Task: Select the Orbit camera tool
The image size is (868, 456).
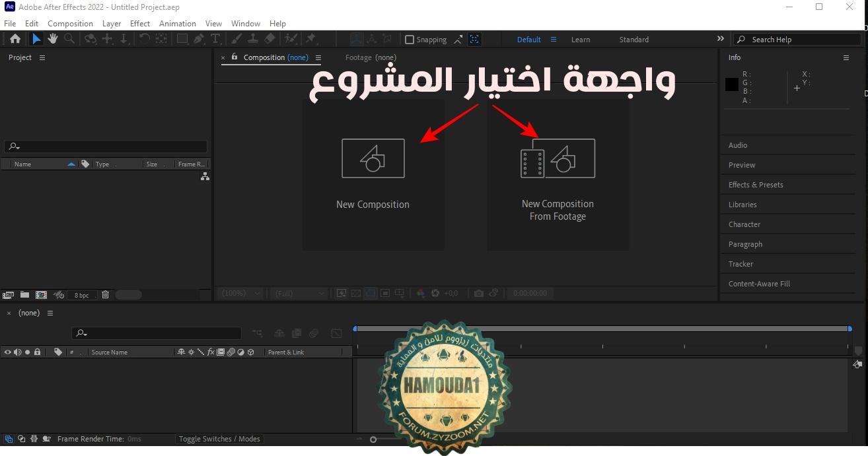Action: (90, 39)
